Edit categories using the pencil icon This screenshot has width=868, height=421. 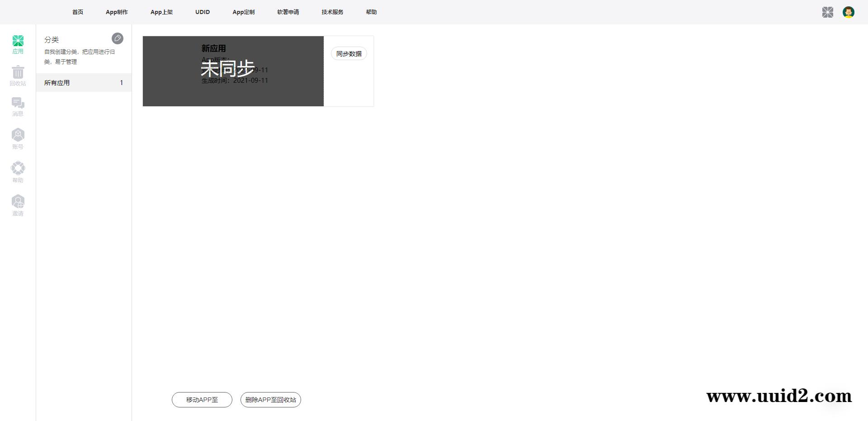click(x=118, y=39)
